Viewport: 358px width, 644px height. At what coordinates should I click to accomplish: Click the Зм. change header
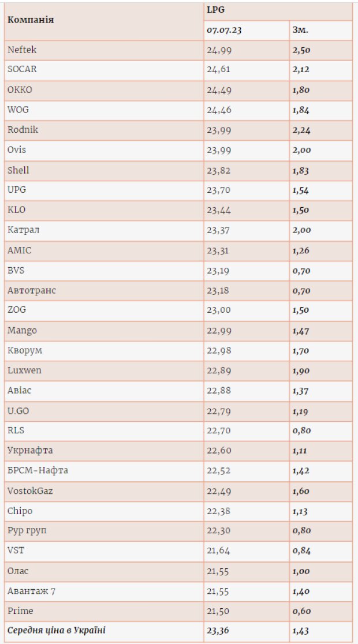click(x=321, y=31)
